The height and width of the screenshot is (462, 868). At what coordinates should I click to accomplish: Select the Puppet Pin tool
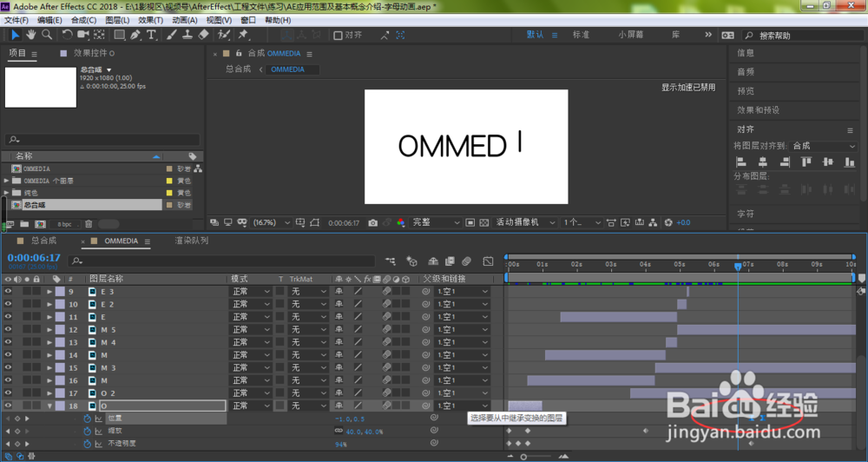pyautogui.click(x=243, y=35)
